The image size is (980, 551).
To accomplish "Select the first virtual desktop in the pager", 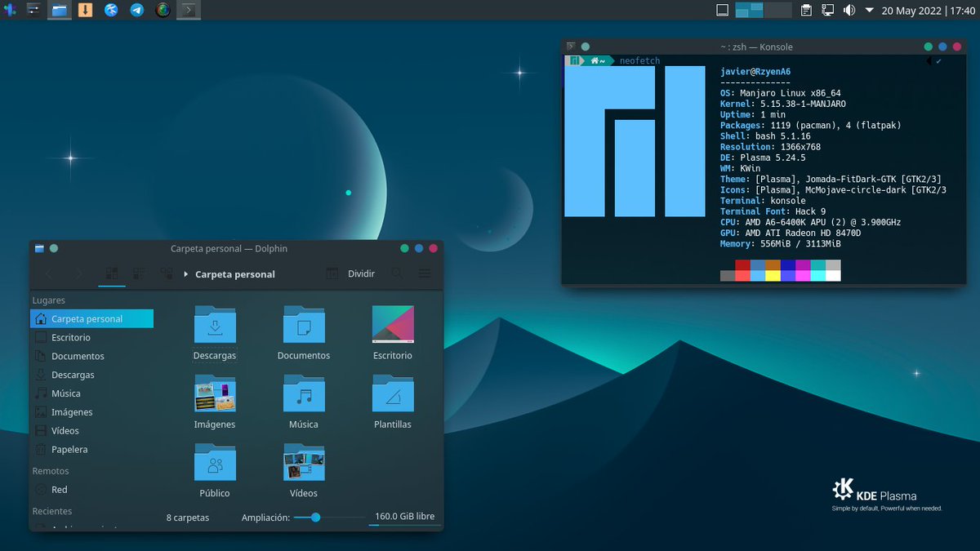I will tap(749, 11).
